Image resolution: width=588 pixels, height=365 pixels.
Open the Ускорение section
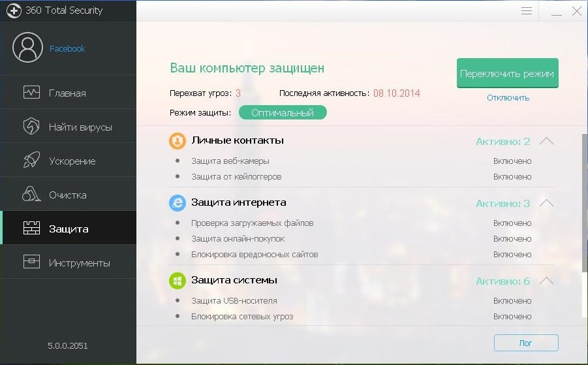(69, 160)
